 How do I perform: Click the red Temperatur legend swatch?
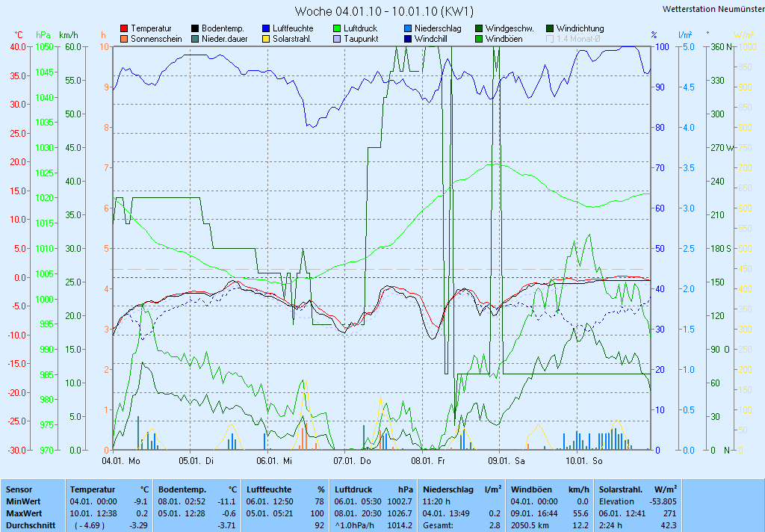pos(124,29)
